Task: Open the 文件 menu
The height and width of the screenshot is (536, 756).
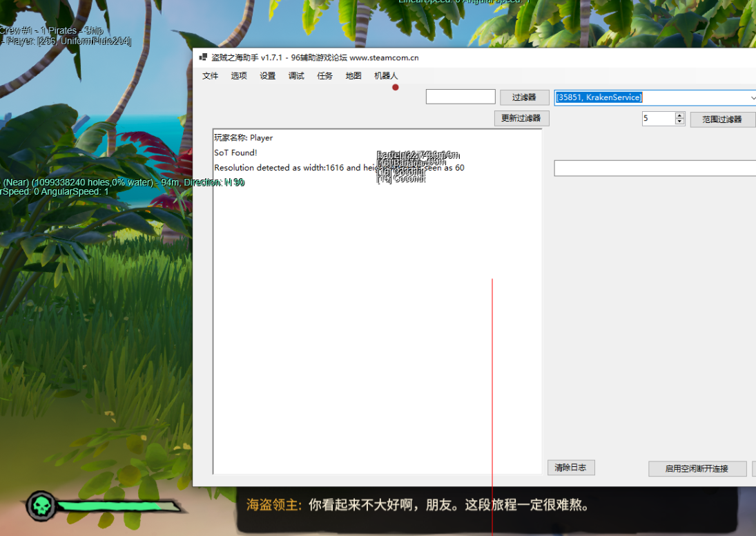Action: click(x=210, y=76)
